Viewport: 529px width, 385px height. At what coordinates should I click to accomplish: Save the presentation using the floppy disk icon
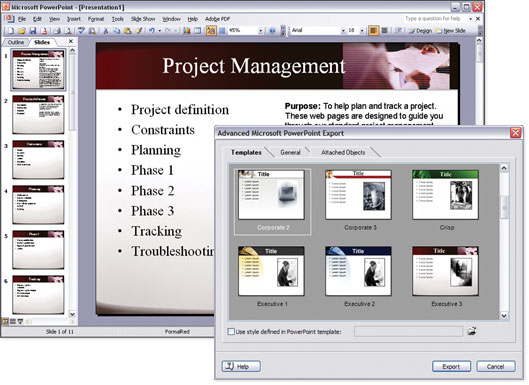[x=33, y=31]
